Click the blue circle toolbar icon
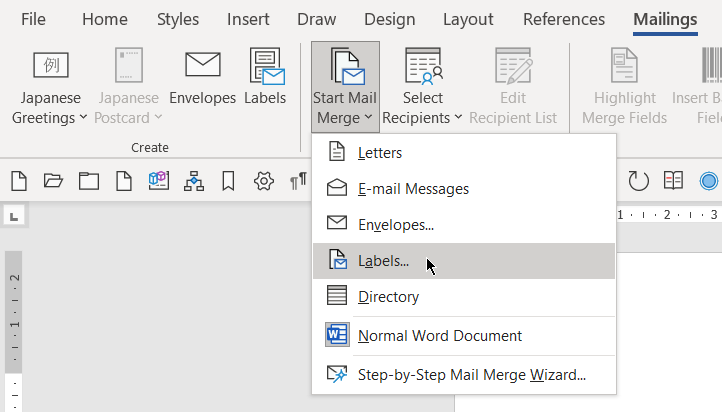This screenshot has height=412, width=722. coord(709,181)
